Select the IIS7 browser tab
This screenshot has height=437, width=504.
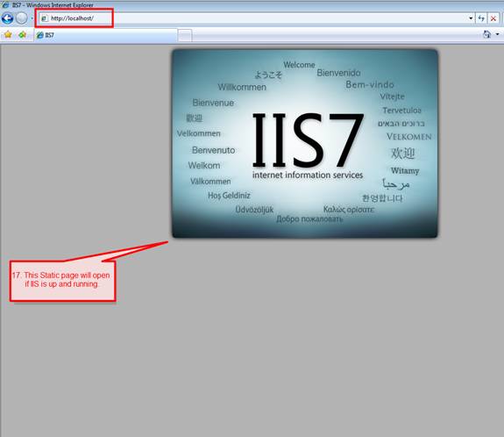click(105, 35)
